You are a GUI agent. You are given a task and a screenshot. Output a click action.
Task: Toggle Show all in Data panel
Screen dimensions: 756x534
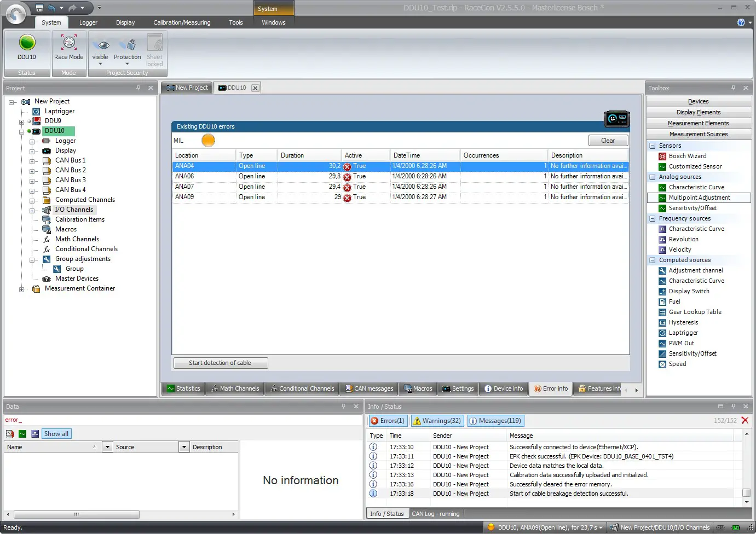pos(56,434)
